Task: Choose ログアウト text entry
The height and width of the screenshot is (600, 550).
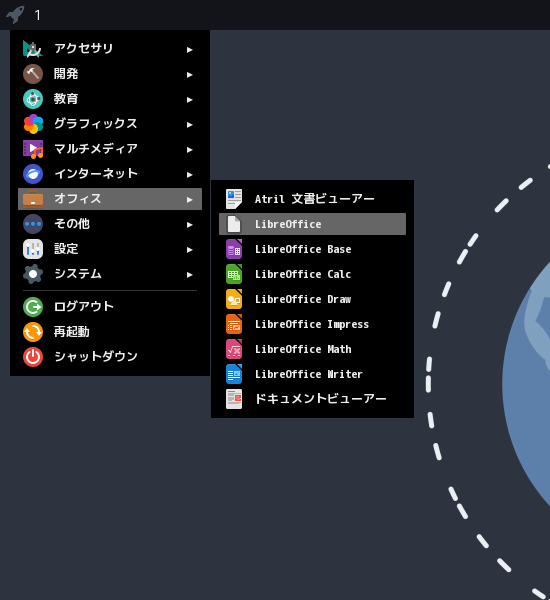Action: pos(84,307)
